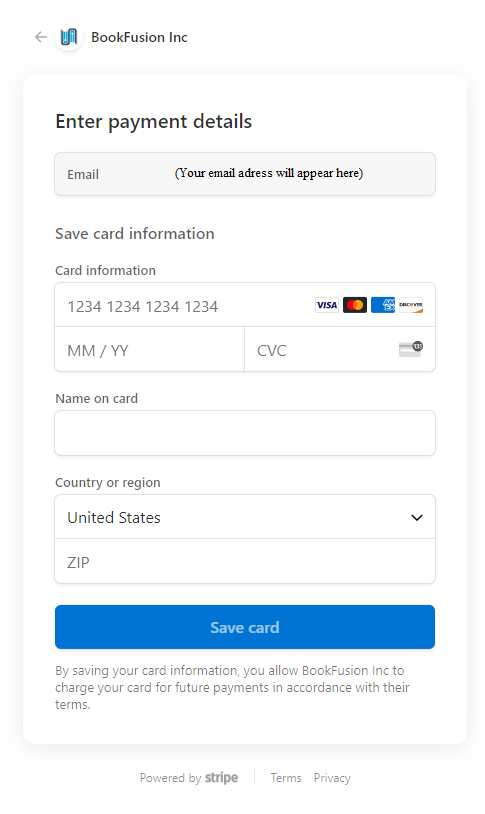This screenshot has height=814, width=485.
Task: Click the BookFusion Inc merchant name
Action: (x=139, y=37)
